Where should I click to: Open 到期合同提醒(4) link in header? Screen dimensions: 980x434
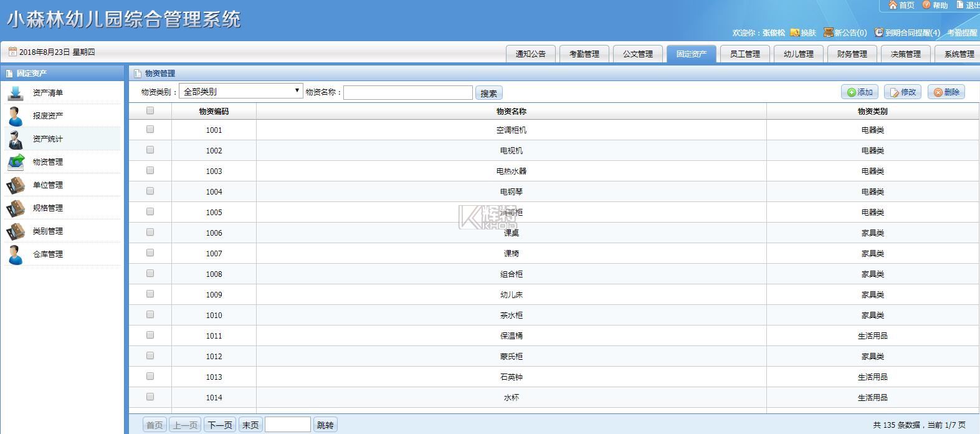pyautogui.click(x=907, y=32)
